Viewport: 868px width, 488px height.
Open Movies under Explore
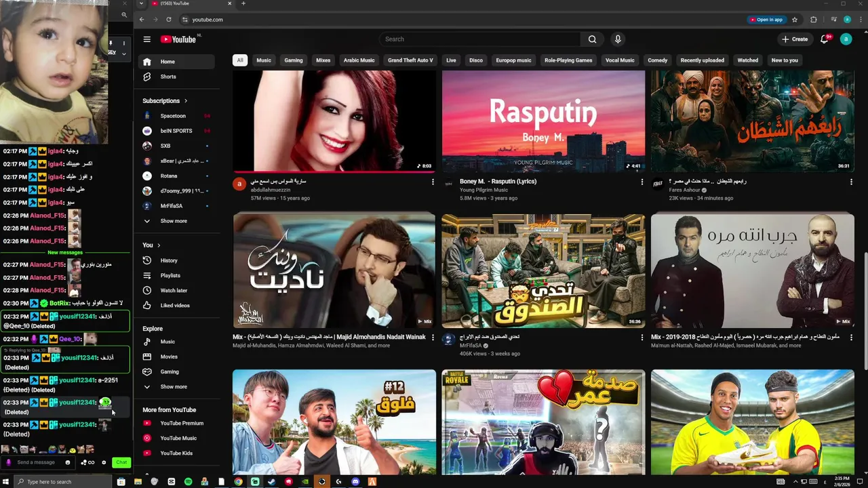pyautogui.click(x=176, y=357)
